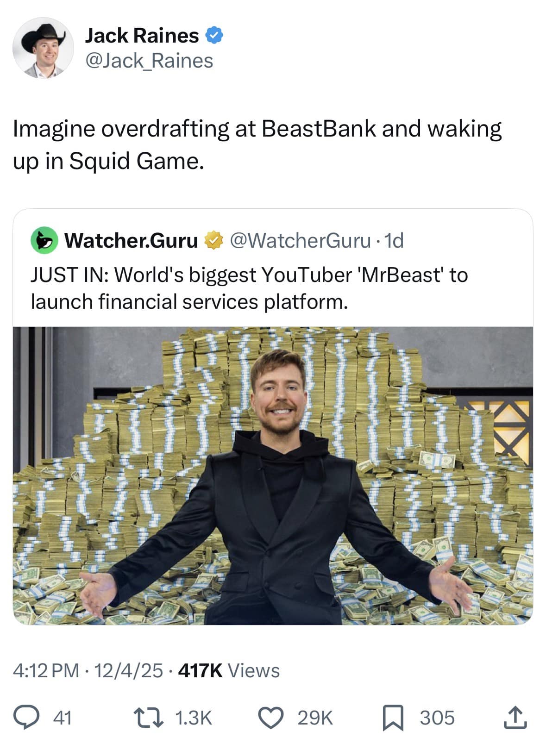Click the share upload icon
Image resolution: width=546 pixels, height=756 pixels.
pos(515,718)
